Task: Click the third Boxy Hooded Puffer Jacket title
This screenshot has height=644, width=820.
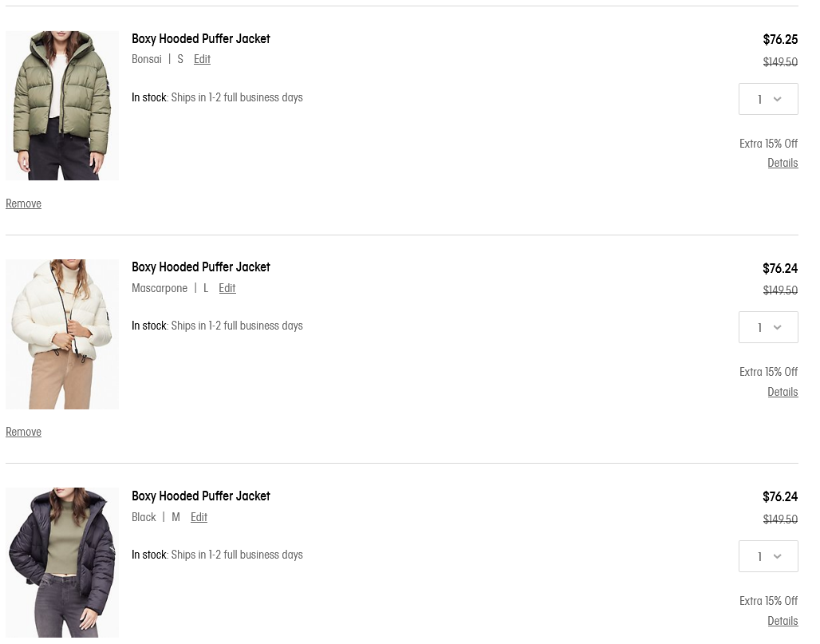Action: click(201, 496)
